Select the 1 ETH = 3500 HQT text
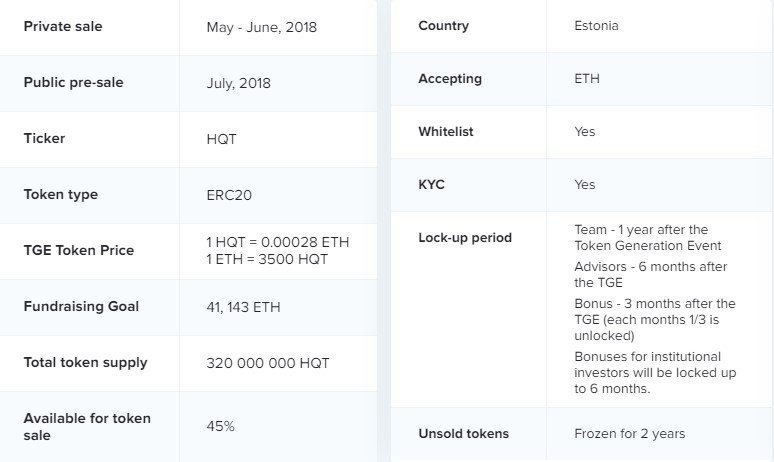 [x=268, y=258]
